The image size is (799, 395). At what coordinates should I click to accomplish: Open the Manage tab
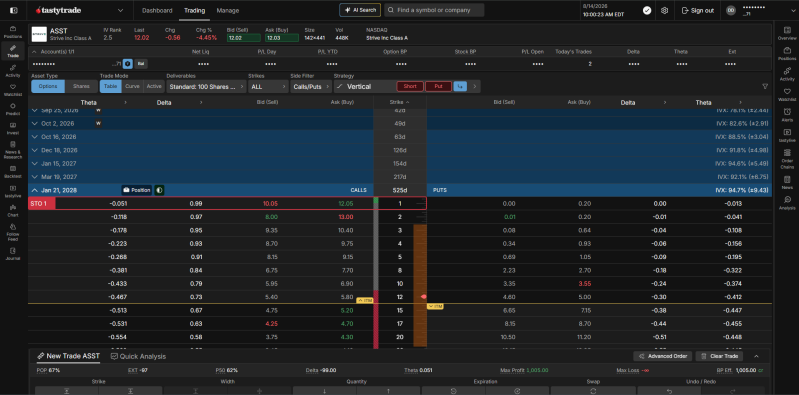[228, 10]
